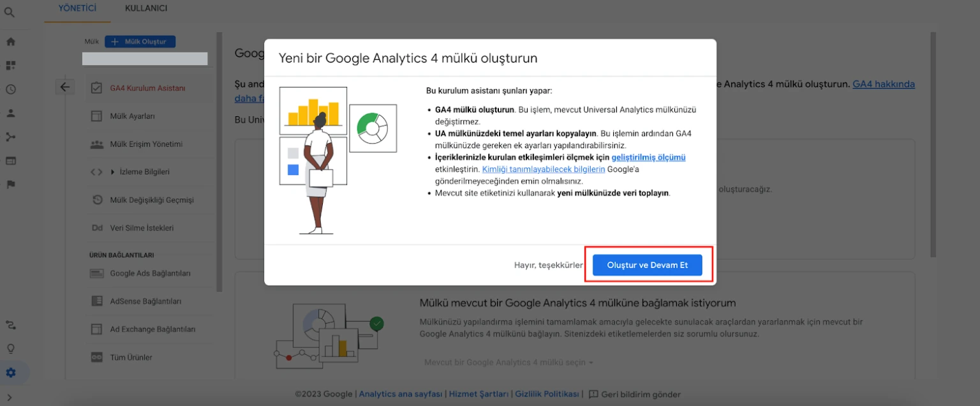The width and height of the screenshot is (980, 406).
Task: Click Oluştur ve Devam Et
Action: [647, 264]
